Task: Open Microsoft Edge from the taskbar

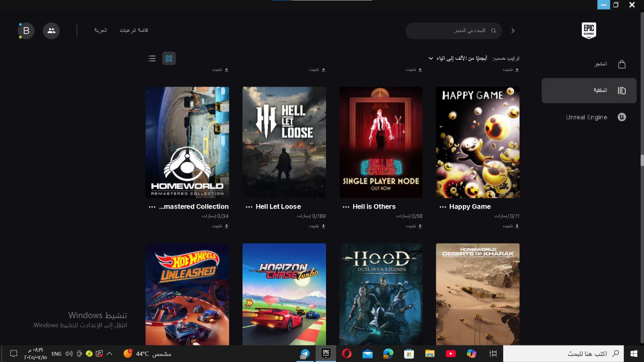Action: (x=388, y=353)
